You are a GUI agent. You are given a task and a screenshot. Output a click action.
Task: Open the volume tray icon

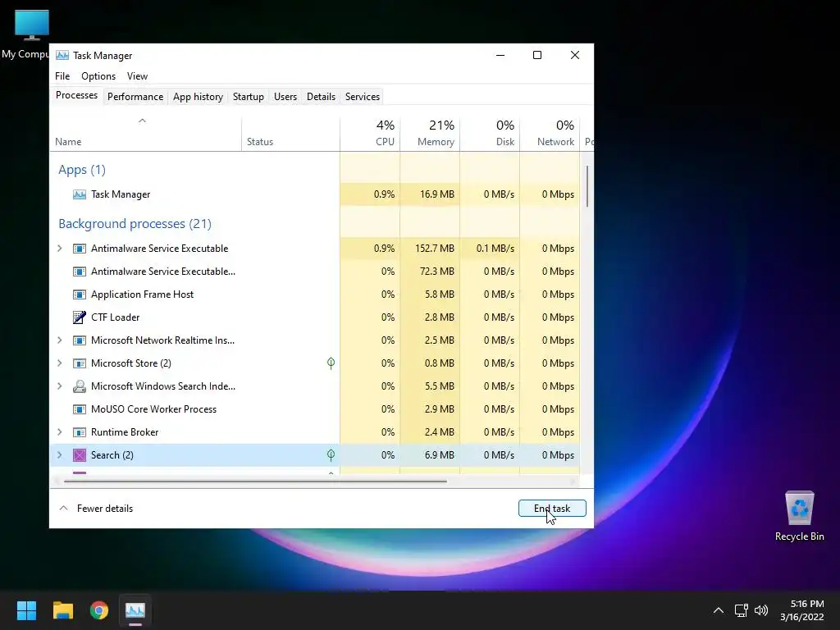pyautogui.click(x=760, y=610)
